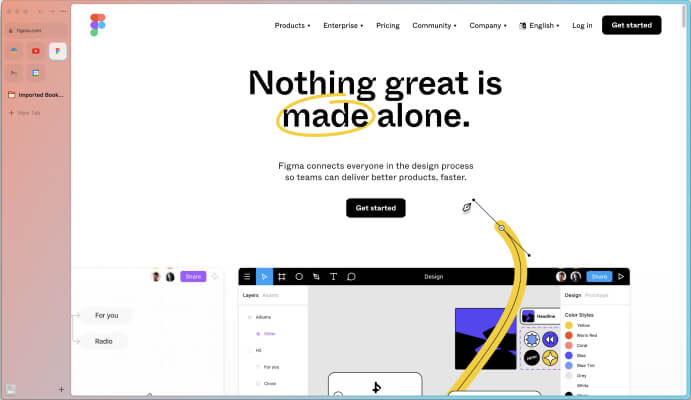Pick the Yellow color style swatch
Image resolution: width=691 pixels, height=400 pixels.
click(569, 325)
